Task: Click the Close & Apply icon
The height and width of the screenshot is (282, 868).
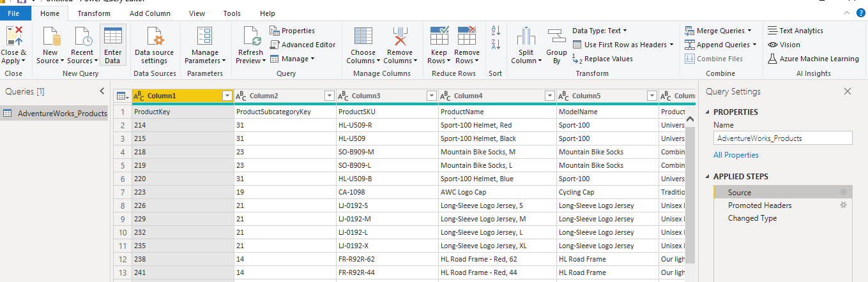Action: tap(14, 36)
